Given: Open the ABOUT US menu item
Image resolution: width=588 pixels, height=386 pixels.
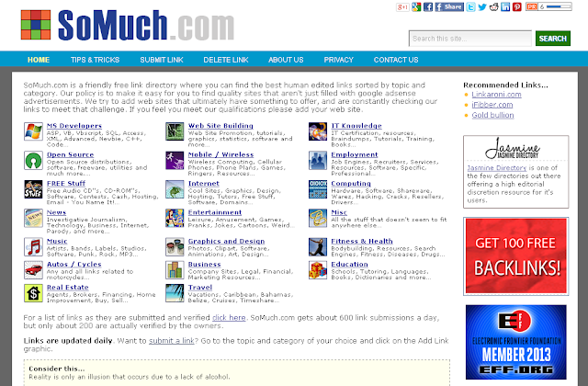Looking at the screenshot, I should click(286, 60).
